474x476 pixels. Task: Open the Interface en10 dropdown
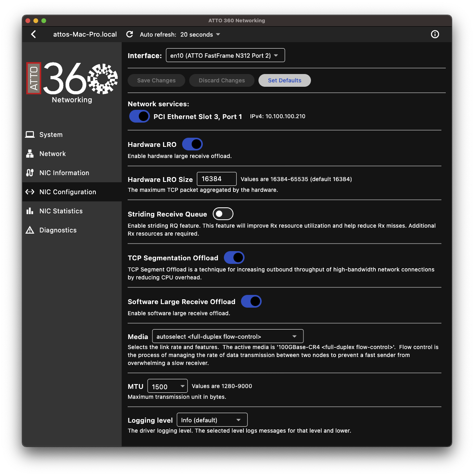pyautogui.click(x=225, y=55)
